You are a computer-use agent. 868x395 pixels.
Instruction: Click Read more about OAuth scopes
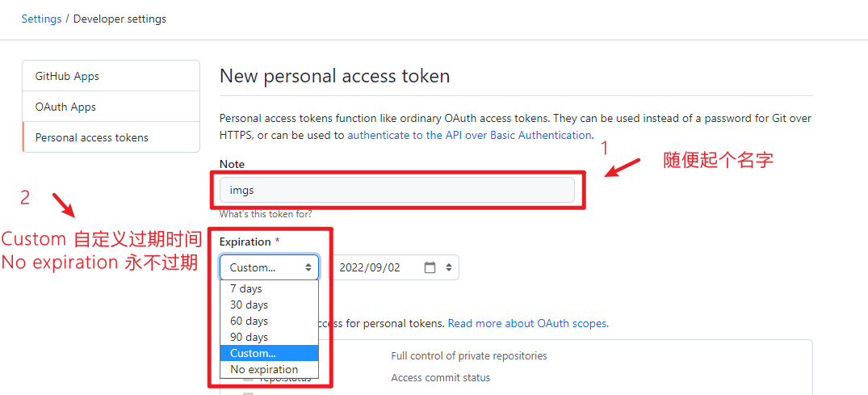pyautogui.click(x=528, y=323)
